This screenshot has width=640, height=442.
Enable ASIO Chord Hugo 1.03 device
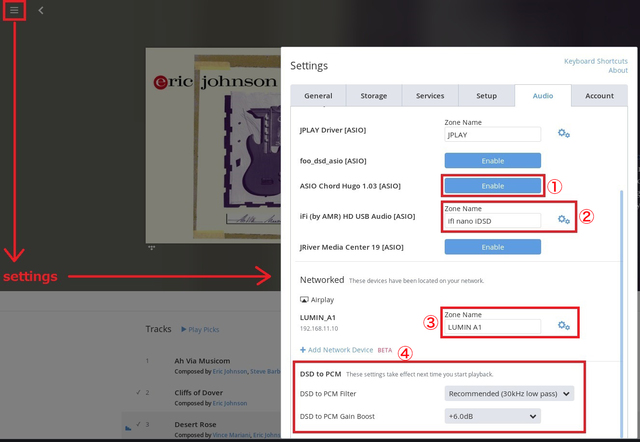(492, 186)
